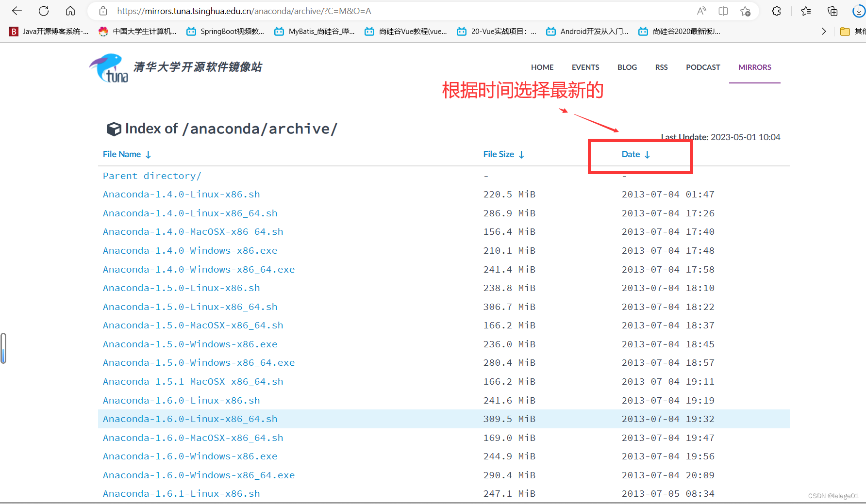Screen dimensions: 866x504
Task: Open the 20-Vue实战项目 bookmark
Action: (497, 32)
